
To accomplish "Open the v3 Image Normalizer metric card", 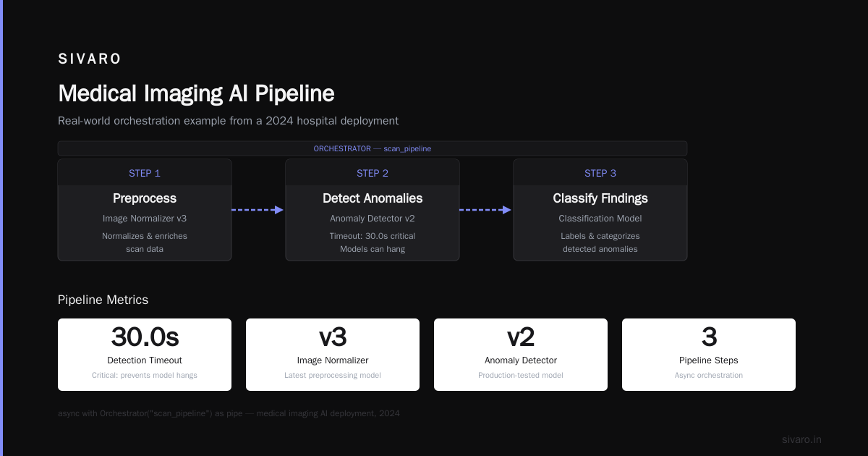I will point(333,355).
